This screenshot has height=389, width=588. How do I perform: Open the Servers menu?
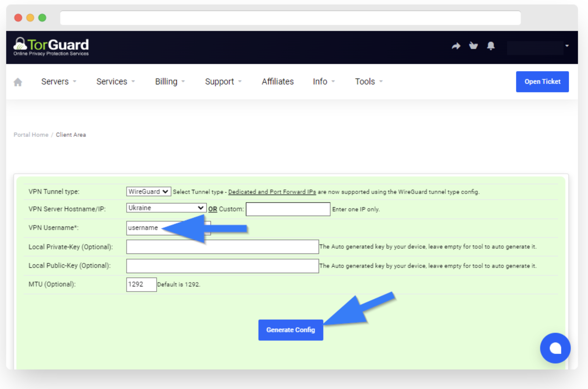point(58,82)
